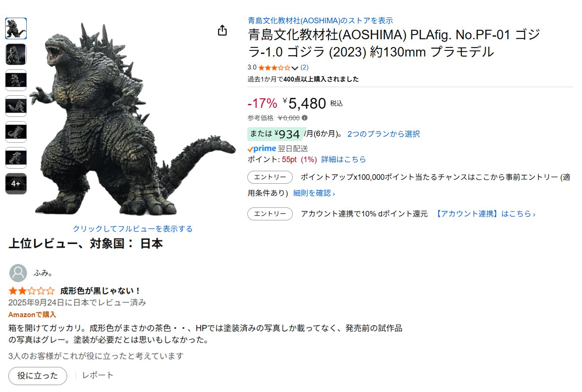Select the first Godzilla thumbnail
This screenshot has width=582, height=392.
point(16,28)
